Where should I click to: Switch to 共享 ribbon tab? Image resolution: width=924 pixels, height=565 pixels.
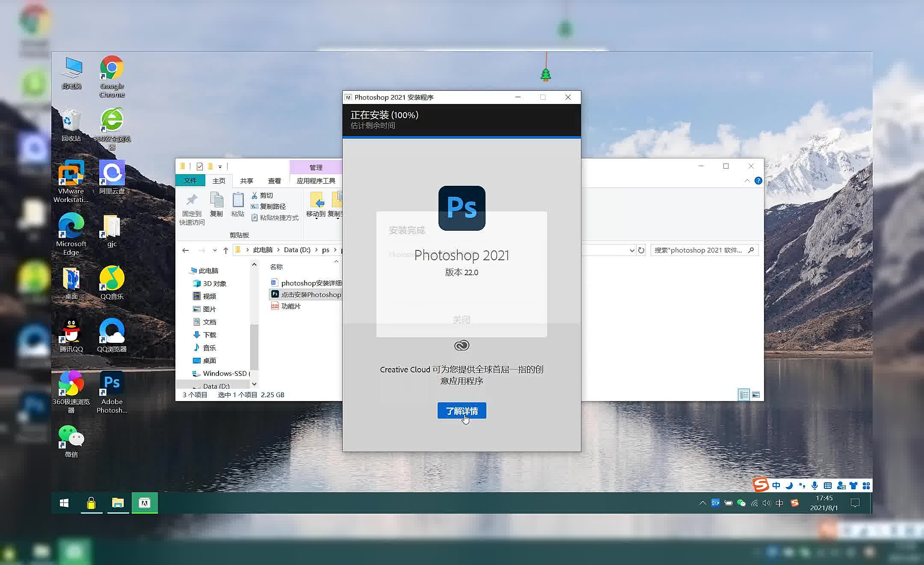click(247, 181)
